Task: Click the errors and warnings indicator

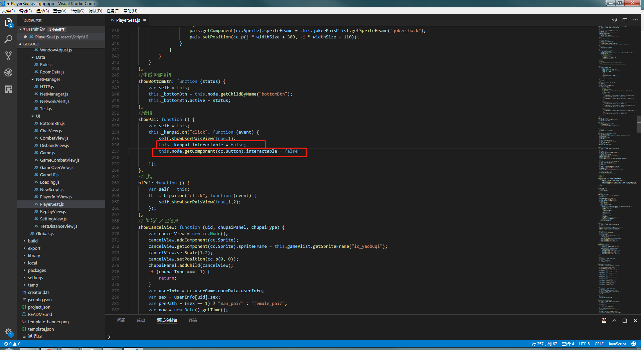Action: coord(12,344)
